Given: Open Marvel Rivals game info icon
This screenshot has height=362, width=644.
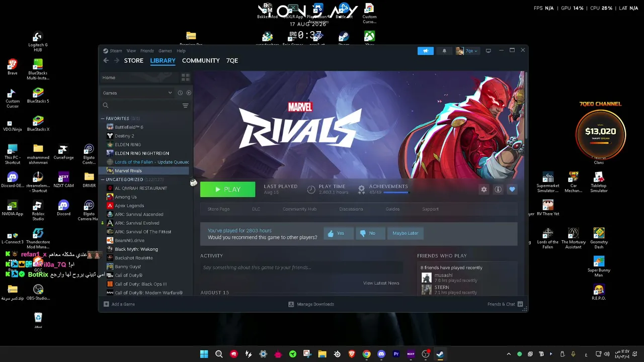Looking at the screenshot, I should pyautogui.click(x=498, y=190).
